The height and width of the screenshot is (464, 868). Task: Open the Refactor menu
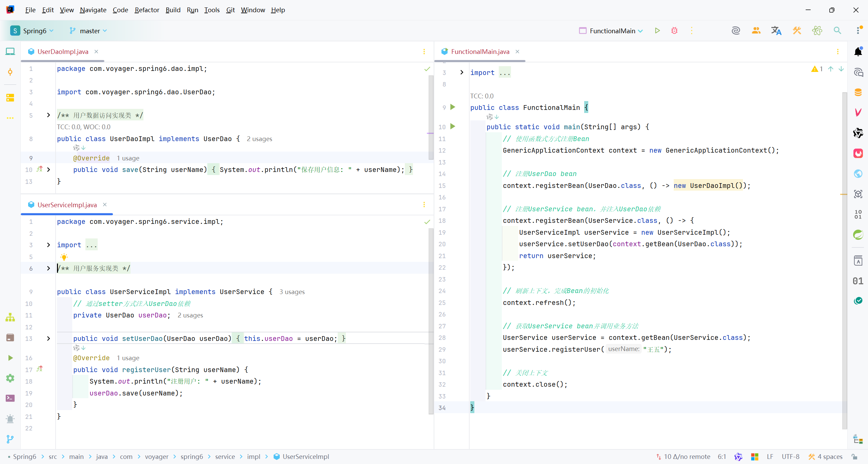click(146, 10)
